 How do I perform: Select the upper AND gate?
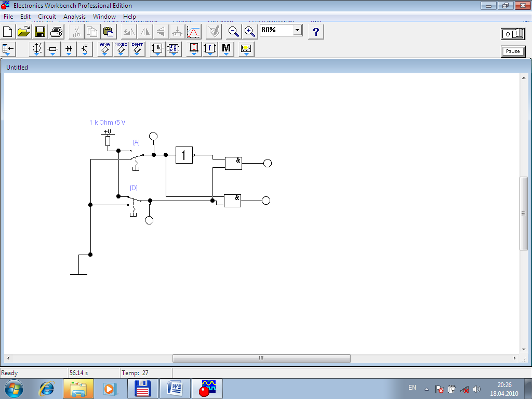click(233, 163)
